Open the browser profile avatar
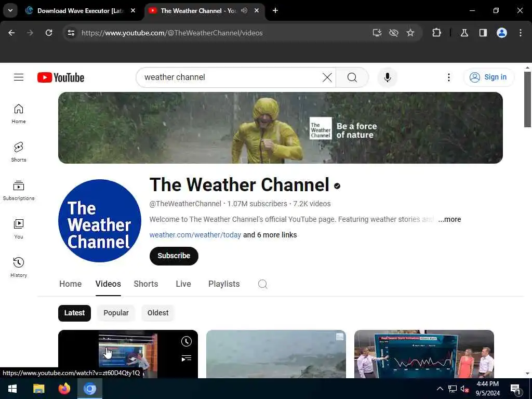 (x=502, y=33)
